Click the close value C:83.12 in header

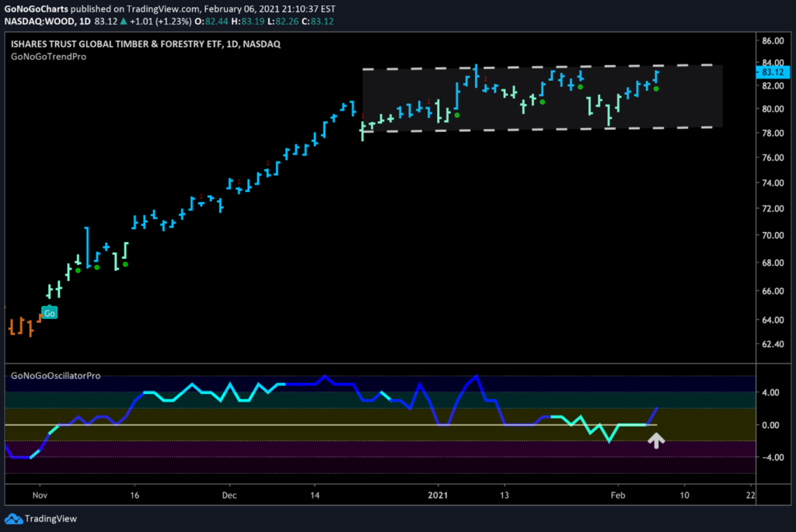pos(317,21)
